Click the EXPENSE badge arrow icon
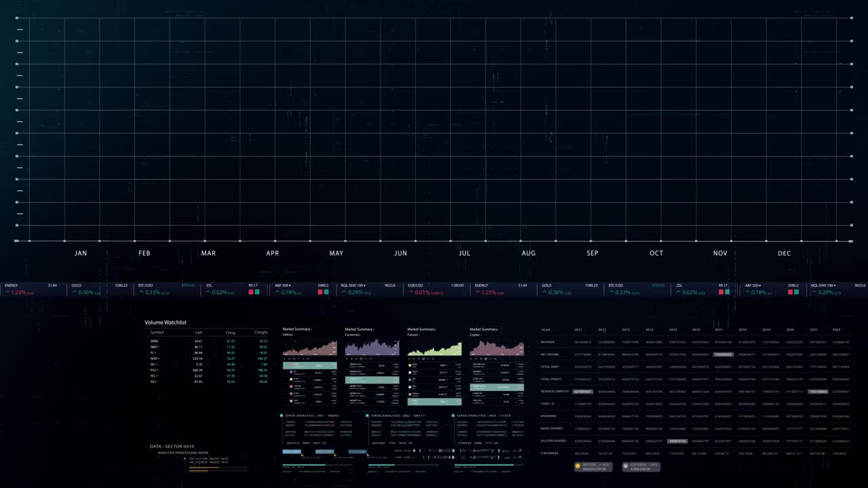The height and width of the screenshot is (488, 868). 626,466
